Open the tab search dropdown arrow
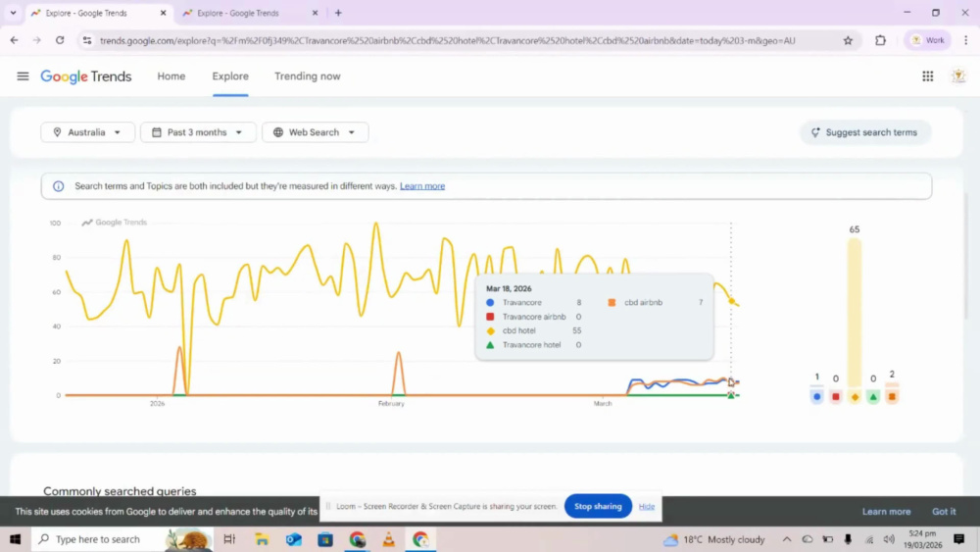Screen dimensions: 980x552 tap(13, 13)
